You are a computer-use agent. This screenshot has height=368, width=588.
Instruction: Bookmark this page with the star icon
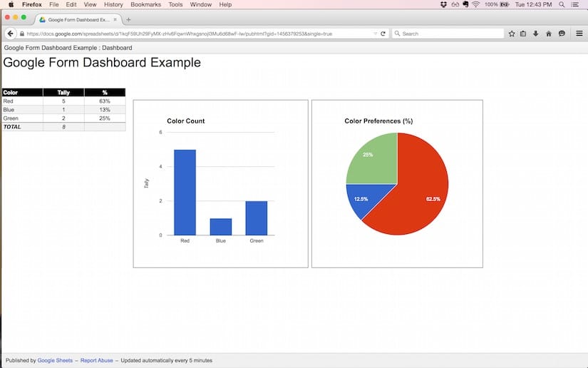point(512,34)
